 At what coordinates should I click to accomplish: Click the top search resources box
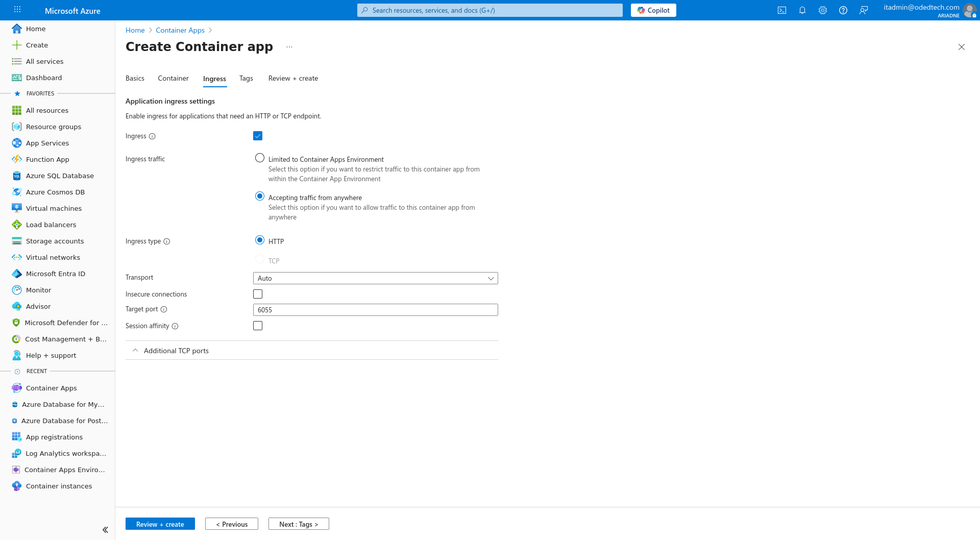[x=490, y=10]
